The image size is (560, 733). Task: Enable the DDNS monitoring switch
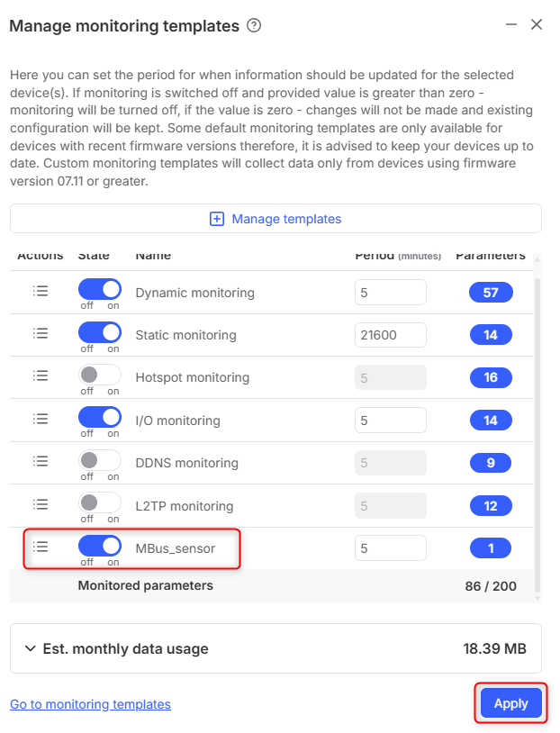coord(100,460)
